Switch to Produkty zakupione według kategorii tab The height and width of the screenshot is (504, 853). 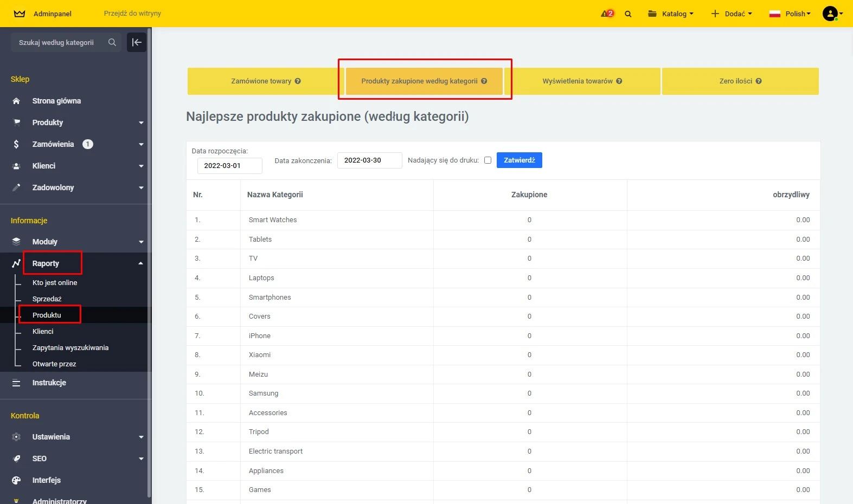pyautogui.click(x=424, y=81)
